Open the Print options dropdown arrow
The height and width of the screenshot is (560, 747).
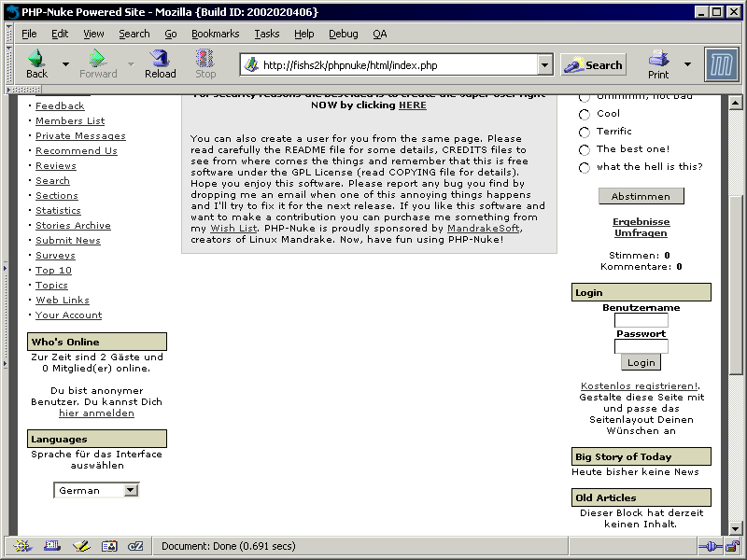[x=687, y=63]
